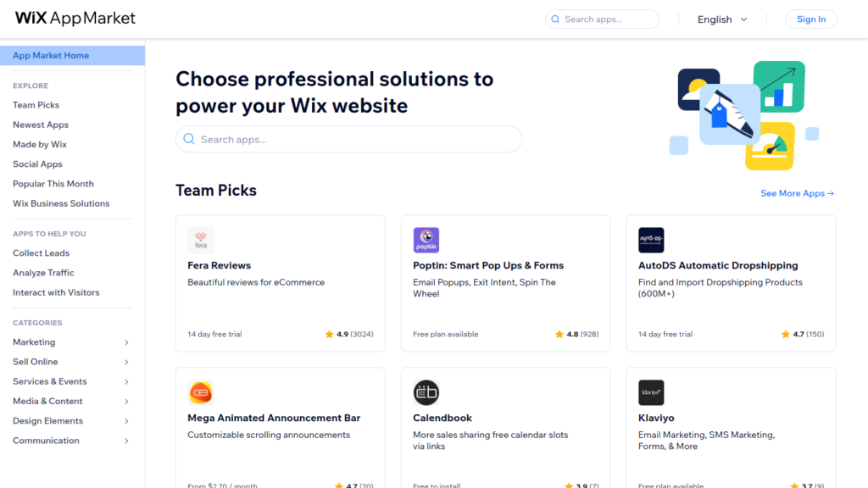Click the Sign In button
Screen dimensions: 868x488
(x=811, y=19)
